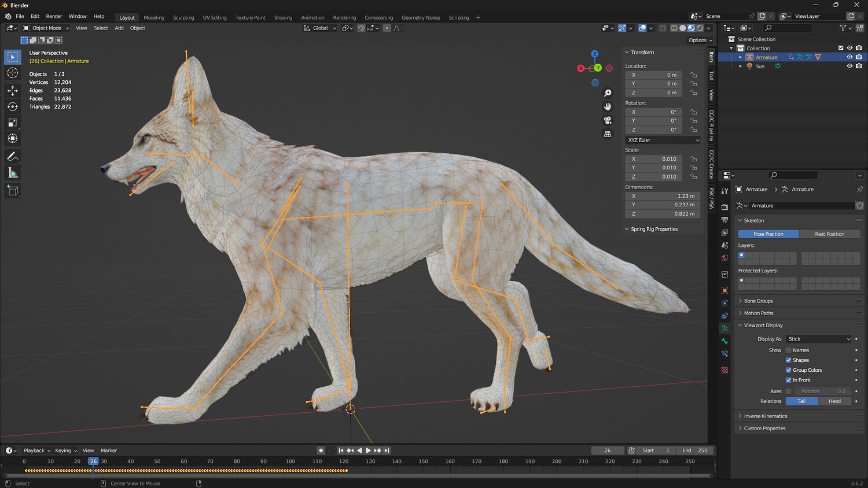
Task: Open the Sculpting workspace tab
Action: (x=183, y=17)
